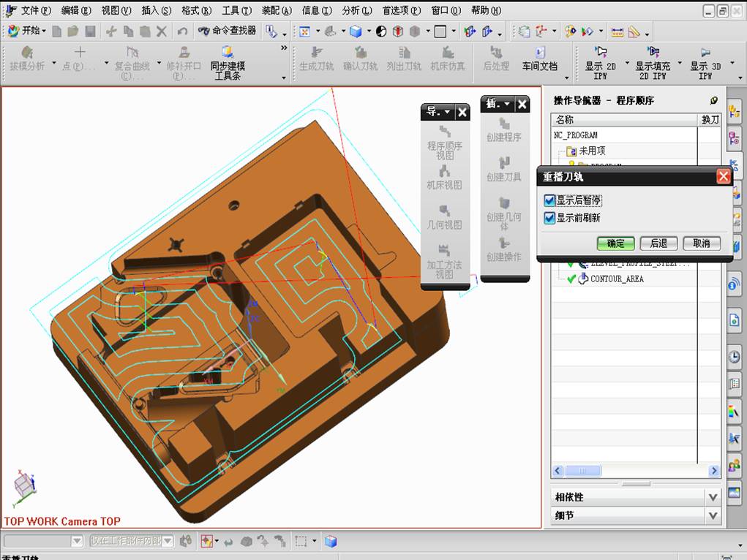
Task: Click the delete X icon in toolbar
Action: coord(162,31)
